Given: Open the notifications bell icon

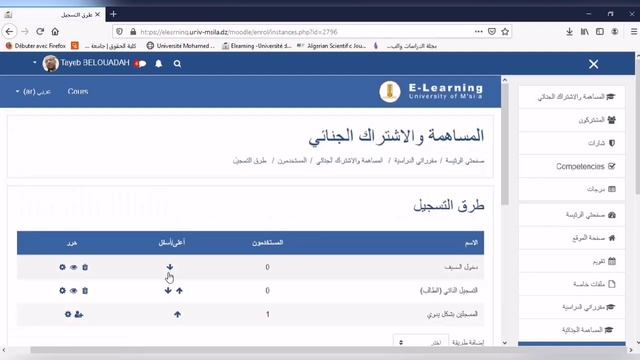Looking at the screenshot, I should [x=158, y=64].
